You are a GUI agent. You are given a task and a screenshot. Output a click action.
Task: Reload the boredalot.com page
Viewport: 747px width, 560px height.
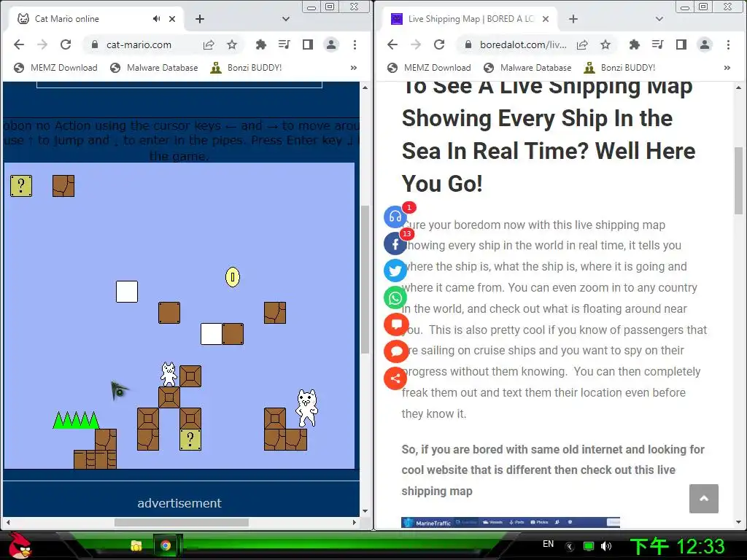pos(439,44)
